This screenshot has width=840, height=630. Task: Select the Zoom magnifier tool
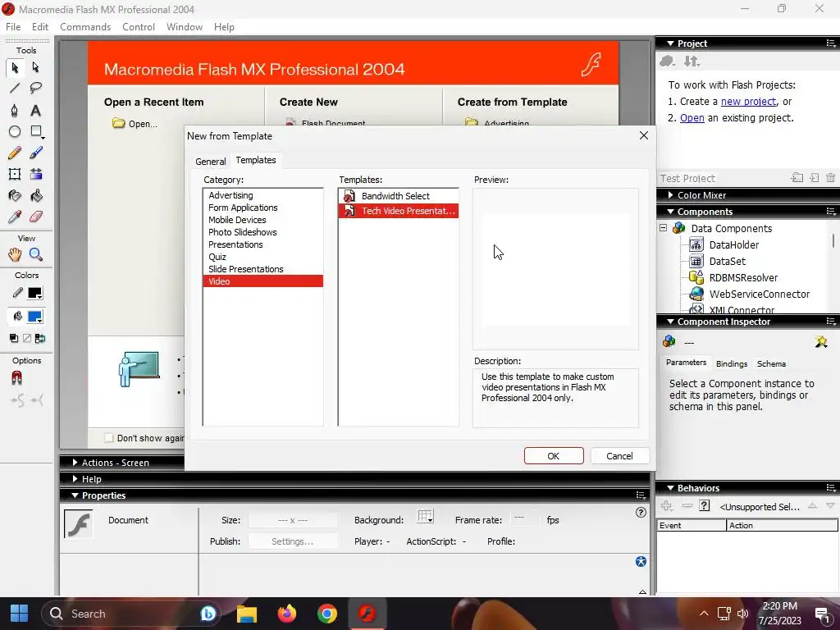[x=36, y=254]
